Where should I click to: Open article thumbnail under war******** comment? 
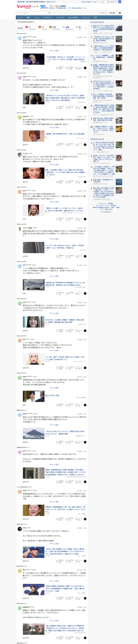click(x=34, y=59)
